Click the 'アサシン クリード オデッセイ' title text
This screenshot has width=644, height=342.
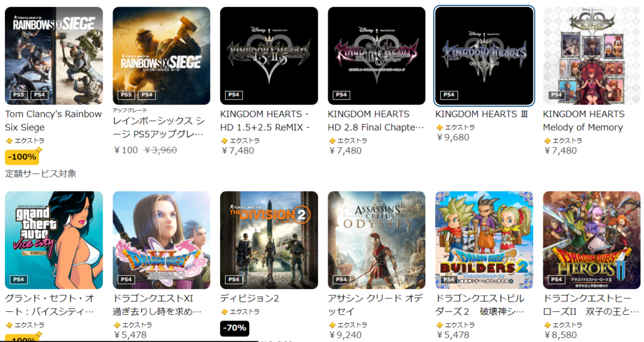tap(375, 305)
